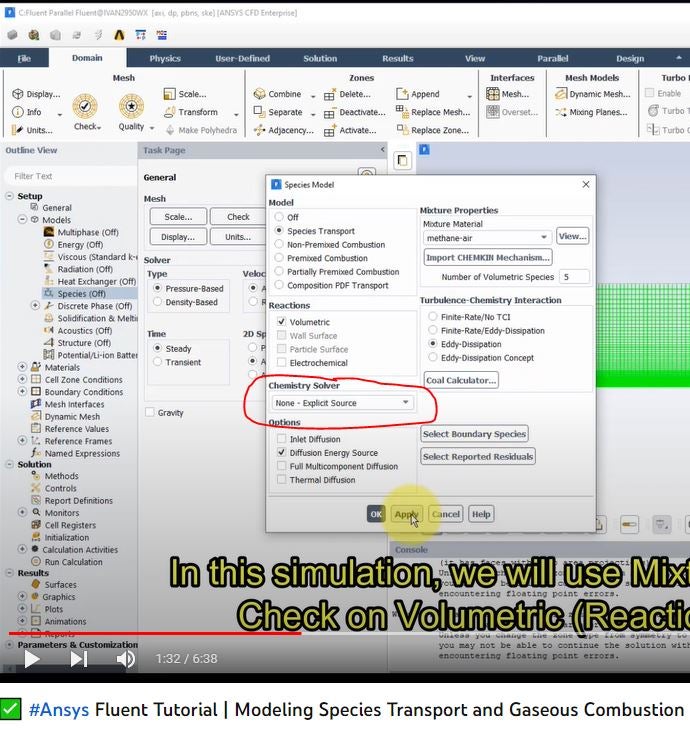
Task: Click Import CHEMKIN Mechanism button
Action: [x=488, y=257]
